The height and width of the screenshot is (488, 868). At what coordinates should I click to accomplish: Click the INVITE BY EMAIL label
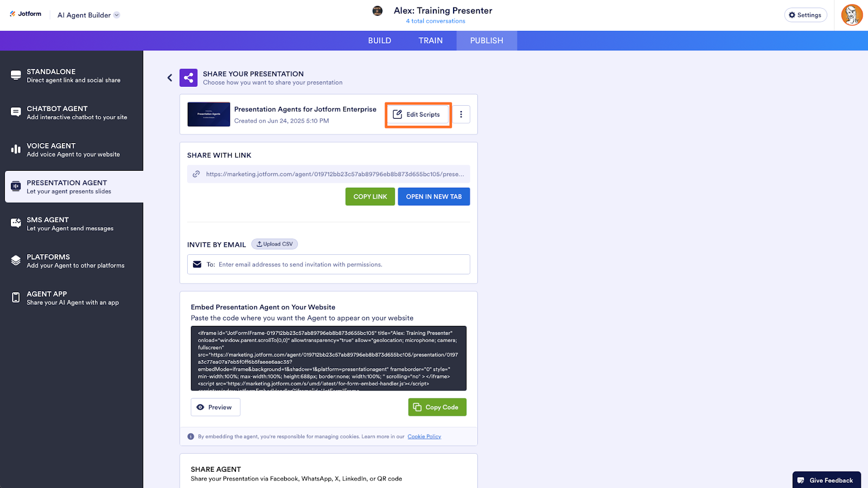(x=216, y=245)
